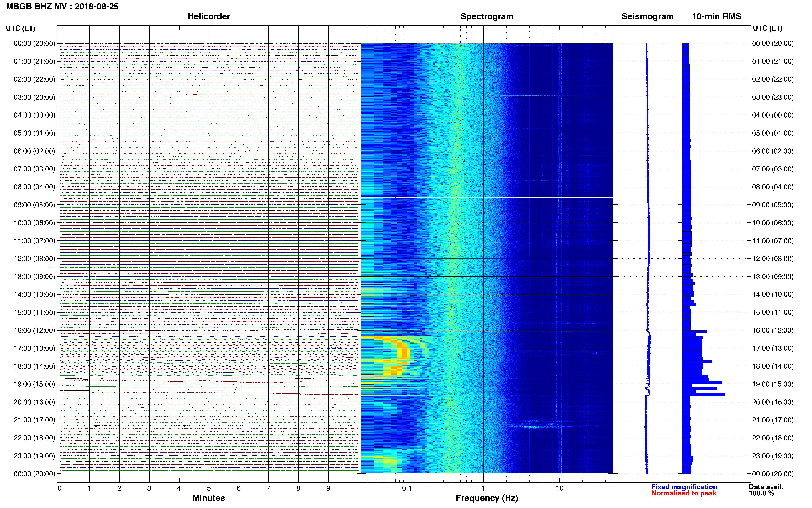Screen dimensions: 812x508
Task: Select left axis label '19:00 (15:00)'
Action: tap(34, 384)
